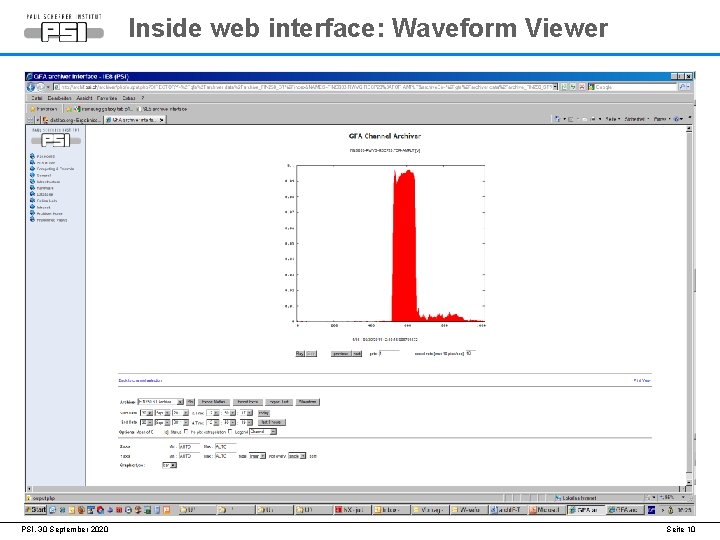Click the Play button under the waveform

point(300,354)
